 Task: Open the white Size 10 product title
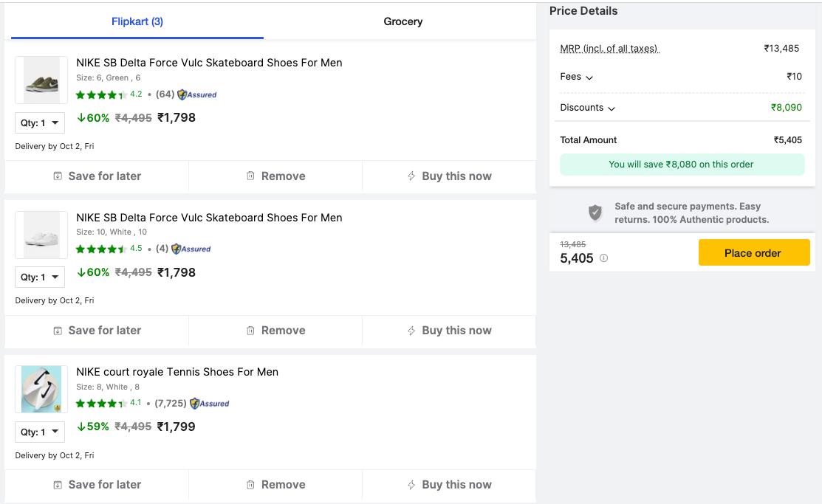[x=209, y=218]
